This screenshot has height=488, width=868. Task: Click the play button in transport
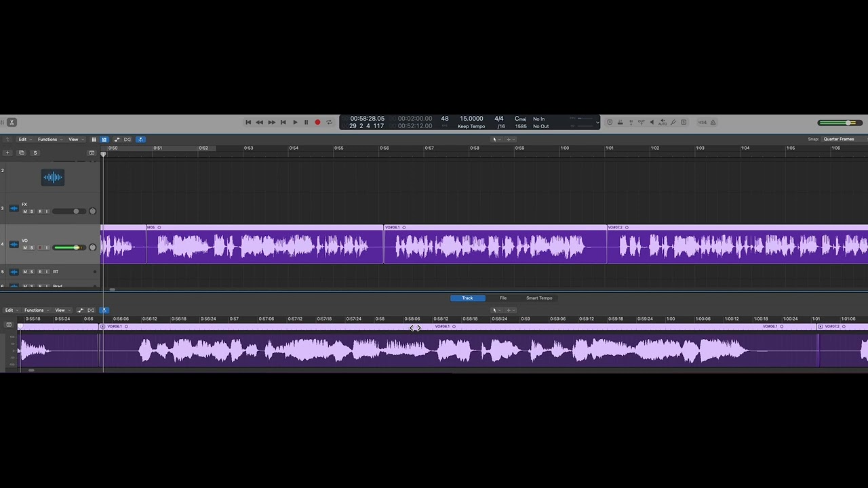coord(295,123)
